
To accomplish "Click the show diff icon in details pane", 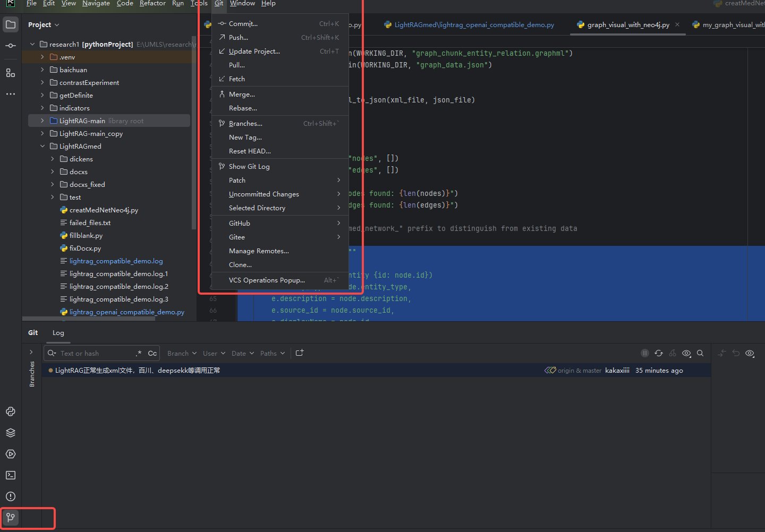I will click(x=722, y=353).
